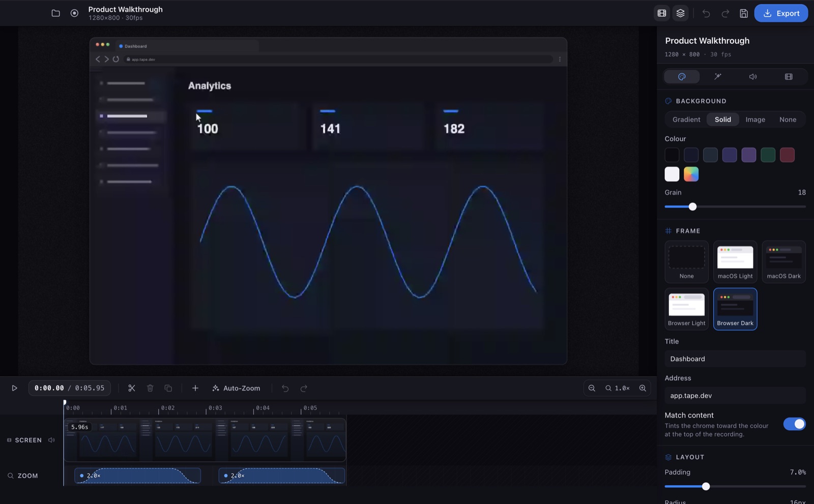This screenshot has height=504, width=814.
Task: Select the Browser Dark frame
Action: point(735,309)
